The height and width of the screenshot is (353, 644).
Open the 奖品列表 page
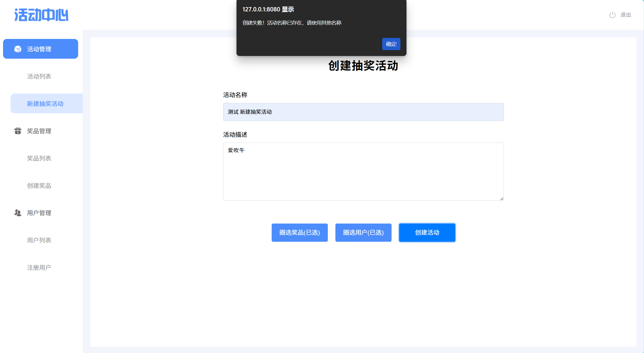pos(39,158)
